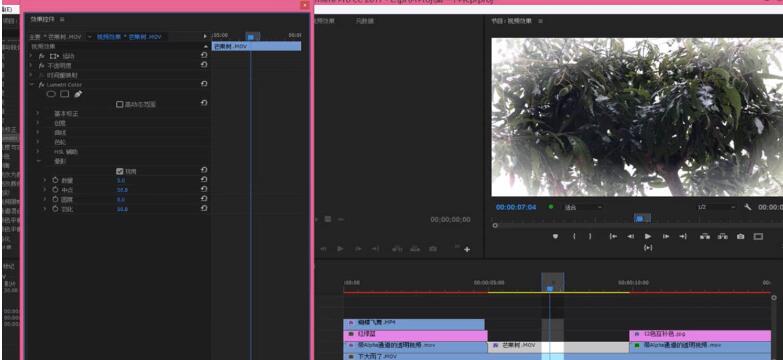The image size is (783, 360).
Task: Click the timeline playhead marker
Action: pyautogui.click(x=550, y=288)
